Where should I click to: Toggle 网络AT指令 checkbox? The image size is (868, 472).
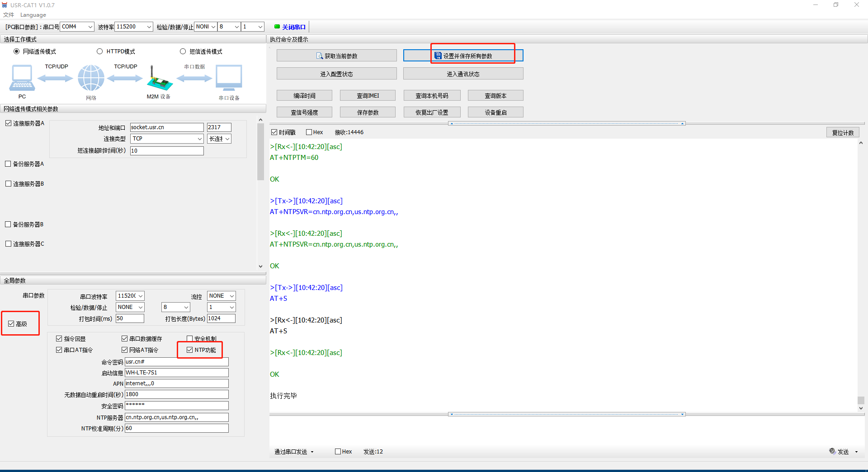tap(124, 350)
